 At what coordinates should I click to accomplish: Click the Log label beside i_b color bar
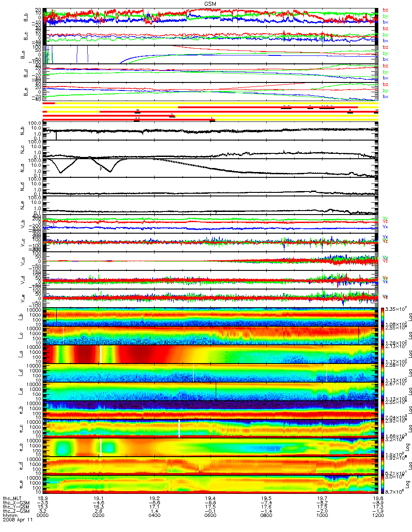pyautogui.click(x=410, y=318)
